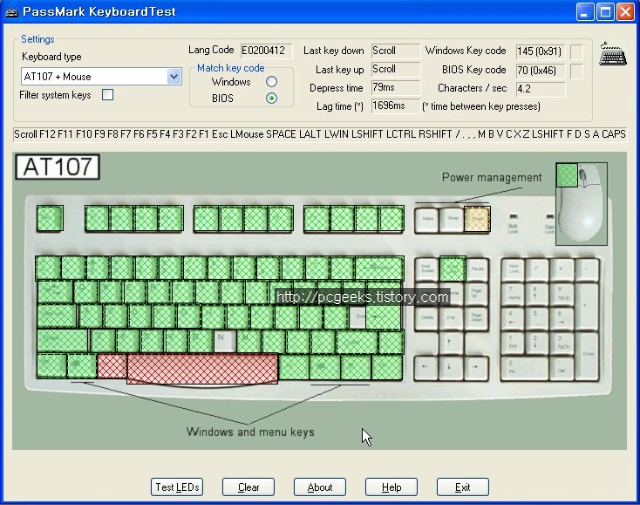The image size is (640, 505).
Task: Click the numpad plus key
Action: pyautogui.click(x=588, y=306)
